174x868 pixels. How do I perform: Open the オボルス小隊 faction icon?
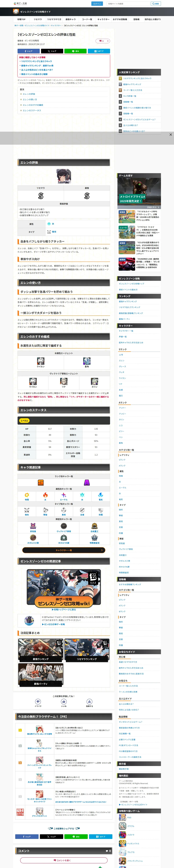point(33,538)
